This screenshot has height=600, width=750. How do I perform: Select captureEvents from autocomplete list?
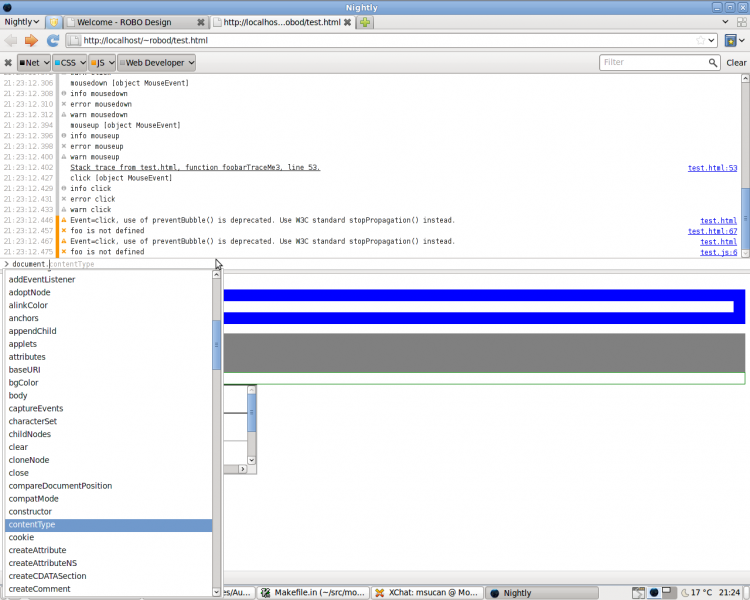tap(109, 409)
